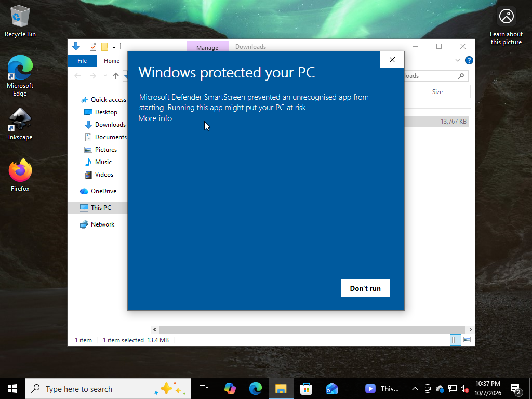Open Outlook from taskbar

[331, 389]
